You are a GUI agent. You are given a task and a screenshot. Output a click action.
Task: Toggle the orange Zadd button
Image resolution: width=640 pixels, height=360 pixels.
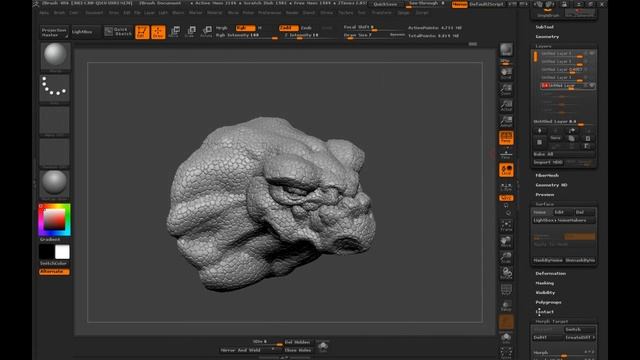coord(289,28)
